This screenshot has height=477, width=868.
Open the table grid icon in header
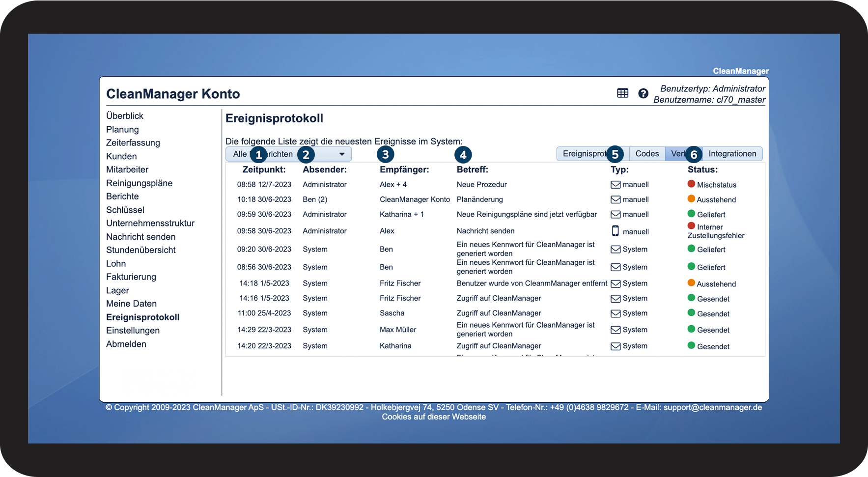pos(622,93)
